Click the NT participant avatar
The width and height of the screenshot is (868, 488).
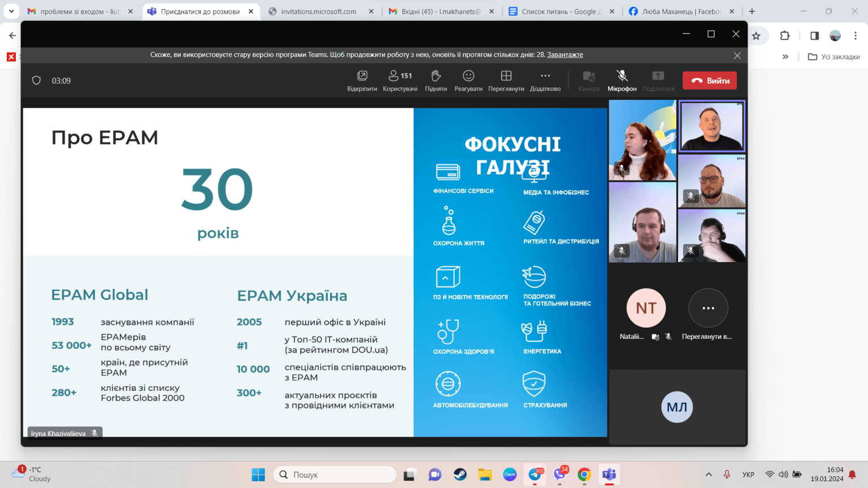click(x=646, y=308)
